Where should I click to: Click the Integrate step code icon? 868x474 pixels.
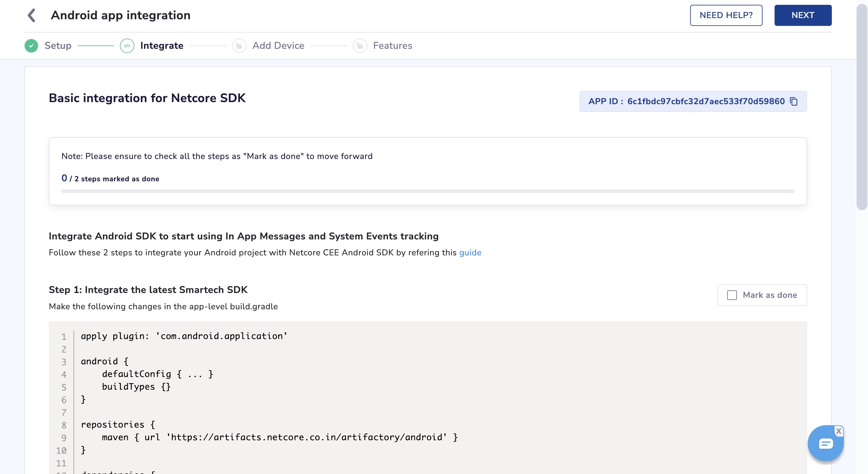pos(127,46)
